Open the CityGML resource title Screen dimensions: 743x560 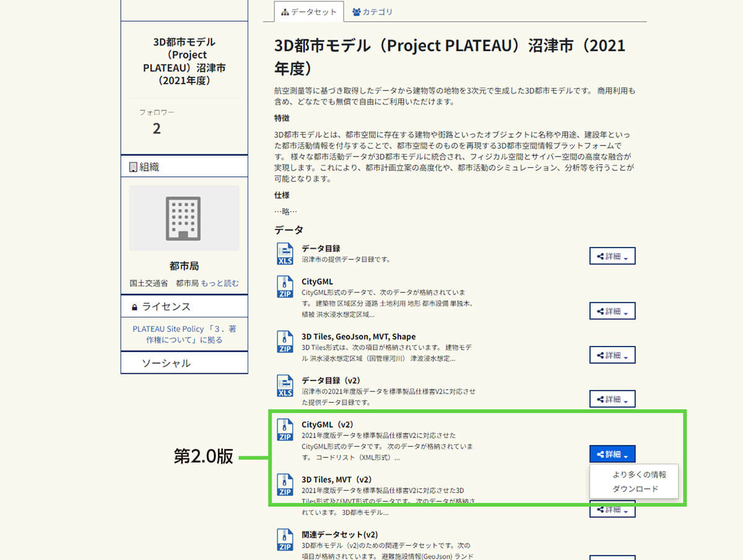pyautogui.click(x=317, y=282)
